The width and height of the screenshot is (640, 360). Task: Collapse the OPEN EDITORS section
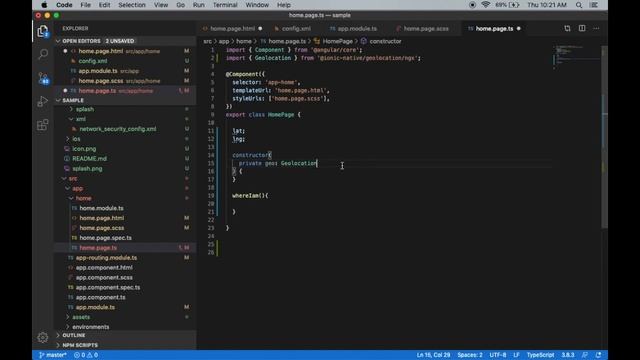pyautogui.click(x=125, y=41)
